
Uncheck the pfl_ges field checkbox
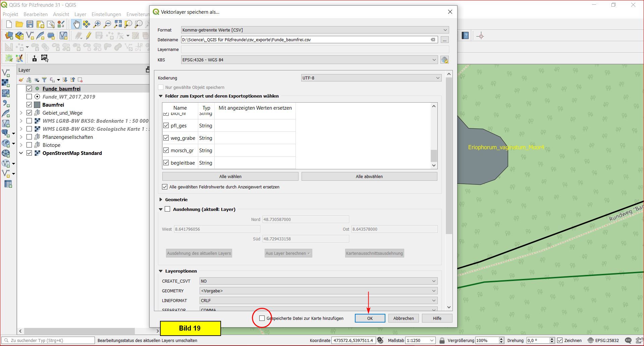(166, 126)
